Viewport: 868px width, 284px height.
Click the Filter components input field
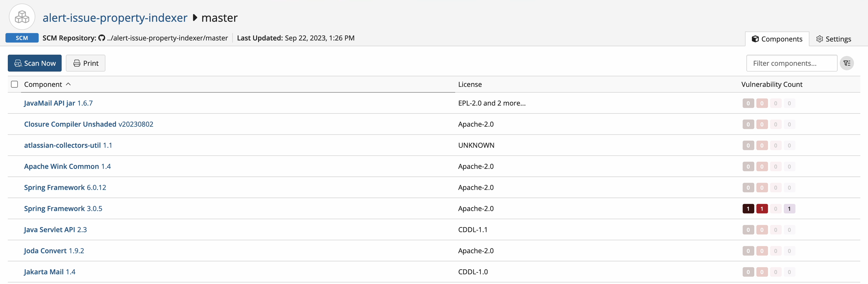pyautogui.click(x=791, y=63)
